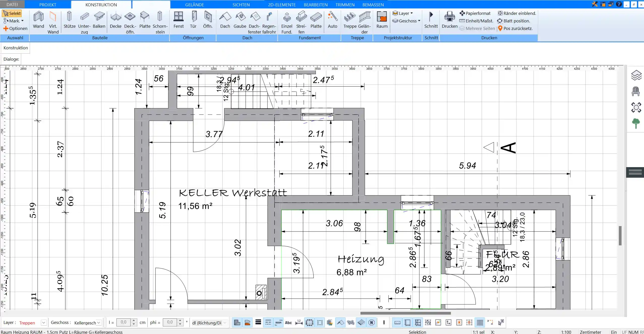Open the 2D-ELEMENTE tab

[282, 5]
